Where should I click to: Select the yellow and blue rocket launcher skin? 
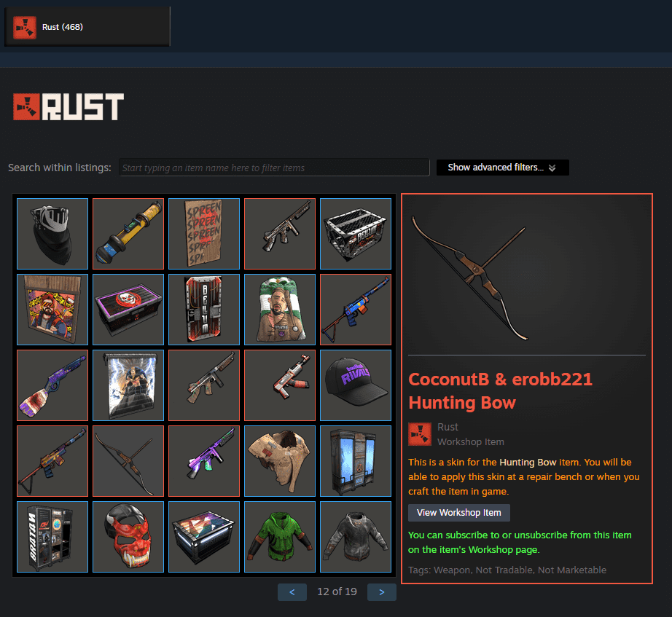click(128, 234)
